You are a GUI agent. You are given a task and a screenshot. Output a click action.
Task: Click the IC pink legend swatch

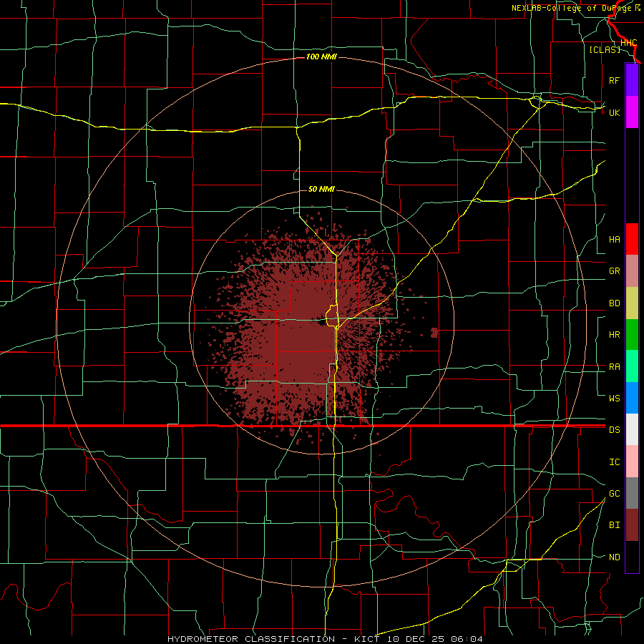point(632,462)
